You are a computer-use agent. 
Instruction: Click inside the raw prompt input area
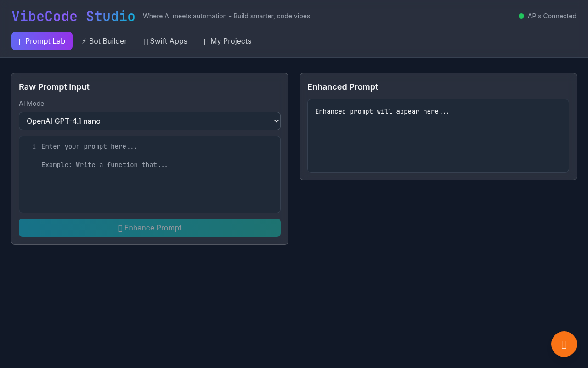(x=150, y=174)
